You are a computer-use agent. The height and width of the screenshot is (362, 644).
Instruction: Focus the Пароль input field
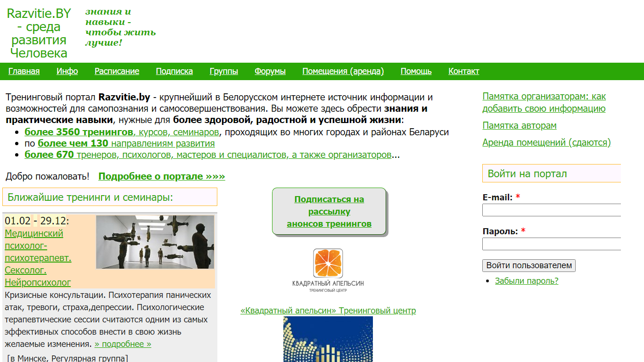pos(552,244)
